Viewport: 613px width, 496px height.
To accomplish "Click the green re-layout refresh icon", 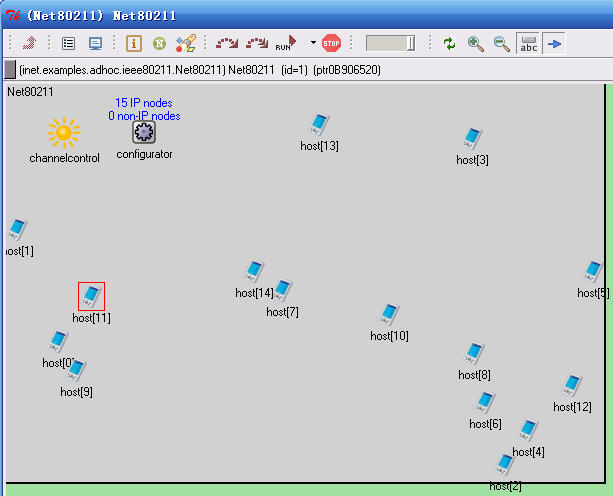I will coord(450,43).
